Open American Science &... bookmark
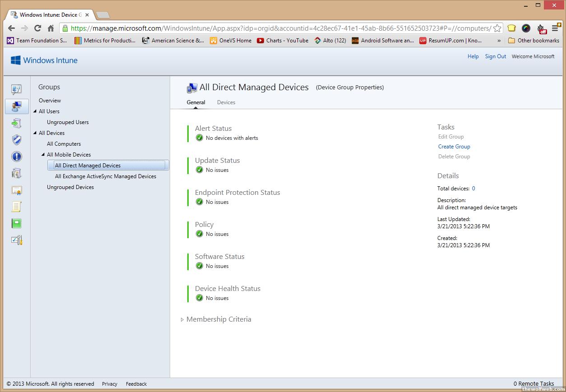Viewport: 566px width, 392px height. coord(173,40)
